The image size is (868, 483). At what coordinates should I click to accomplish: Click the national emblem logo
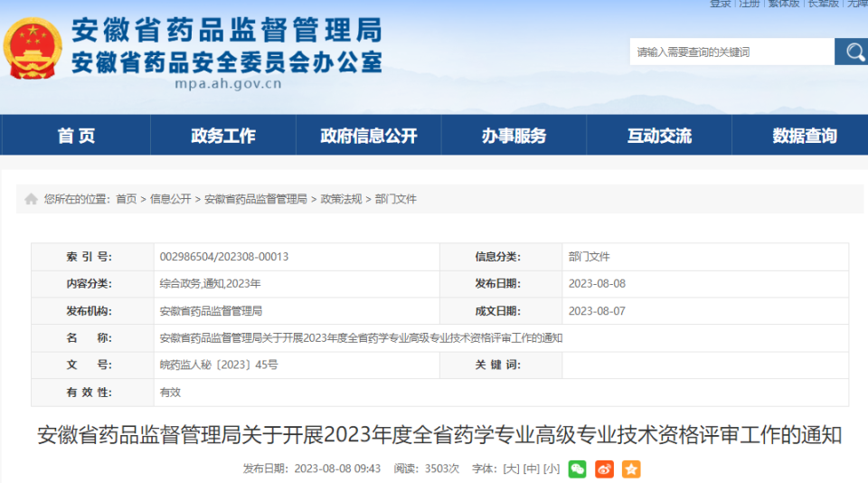pos(33,48)
